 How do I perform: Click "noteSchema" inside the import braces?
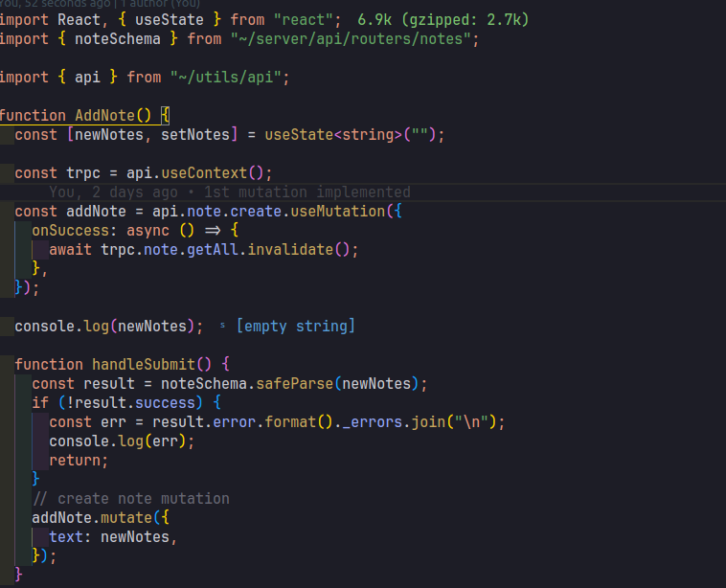118,39
